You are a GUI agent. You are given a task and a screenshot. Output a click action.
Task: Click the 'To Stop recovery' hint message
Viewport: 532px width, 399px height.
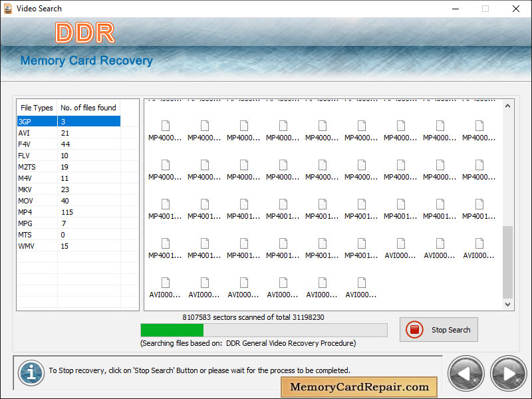coord(199,370)
